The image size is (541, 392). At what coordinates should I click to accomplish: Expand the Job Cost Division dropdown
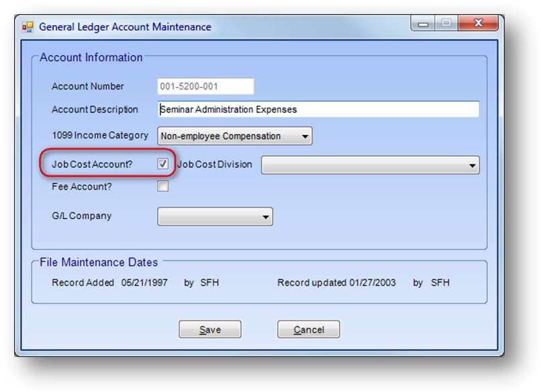[370, 165]
